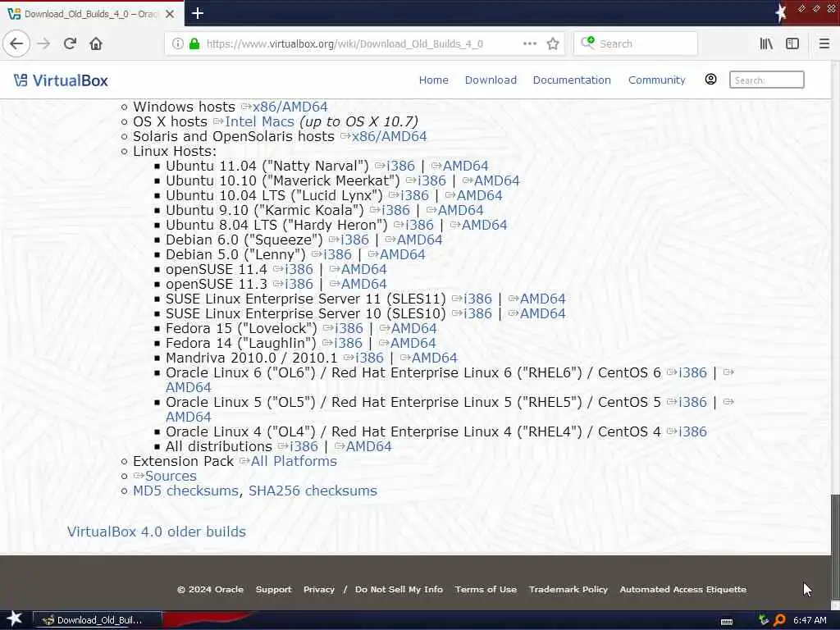Viewport: 840px width, 630px height.
Task: Open the Community navigation menu item
Action: point(657,80)
